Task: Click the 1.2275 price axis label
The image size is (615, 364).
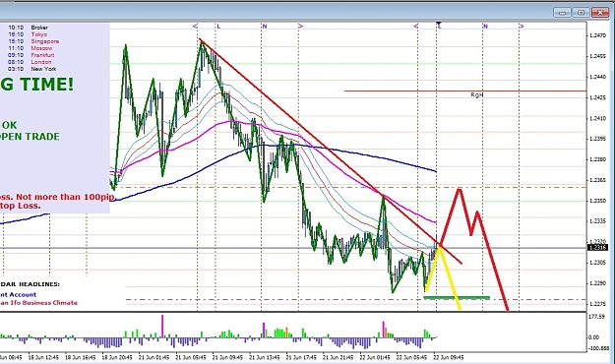Action: 597,304
